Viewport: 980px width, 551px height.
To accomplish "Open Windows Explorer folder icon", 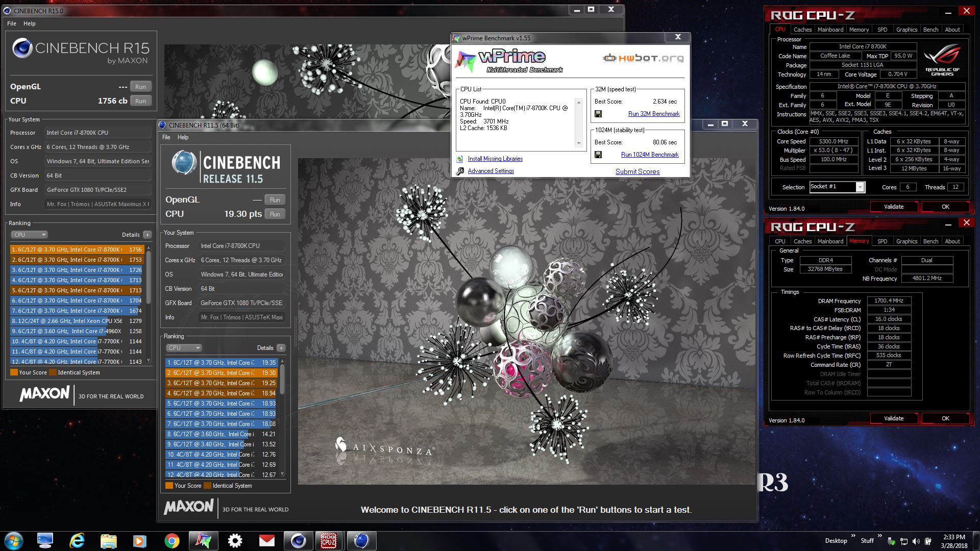I will [x=108, y=541].
